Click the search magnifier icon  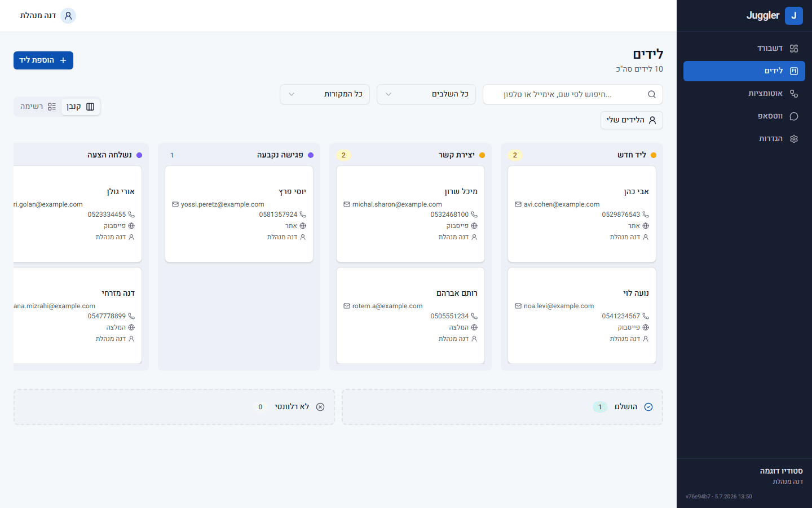coord(652,94)
